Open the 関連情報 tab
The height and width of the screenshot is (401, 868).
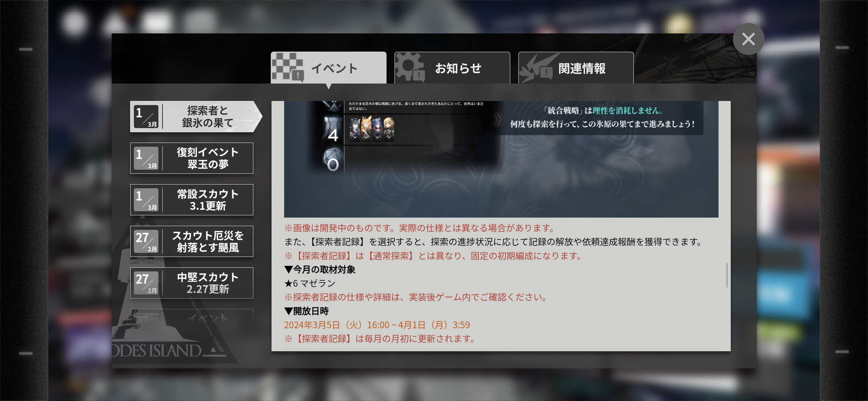tap(576, 68)
